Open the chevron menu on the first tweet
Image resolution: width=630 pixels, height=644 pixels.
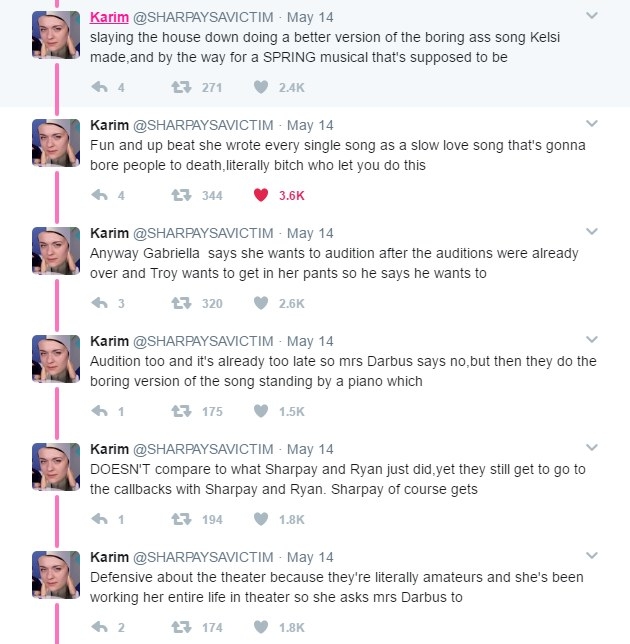[592, 16]
